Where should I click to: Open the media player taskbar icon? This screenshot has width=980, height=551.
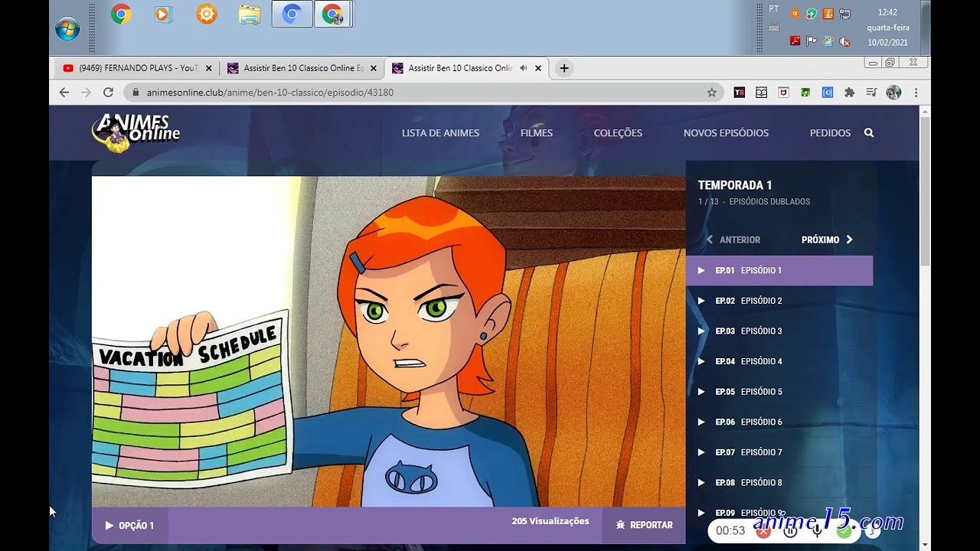pyautogui.click(x=163, y=14)
